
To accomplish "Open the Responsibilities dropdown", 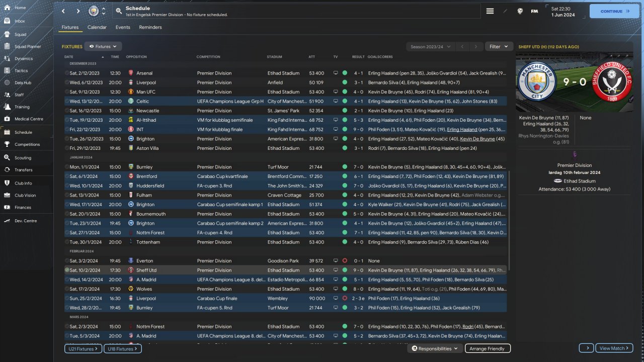I will point(435,348).
